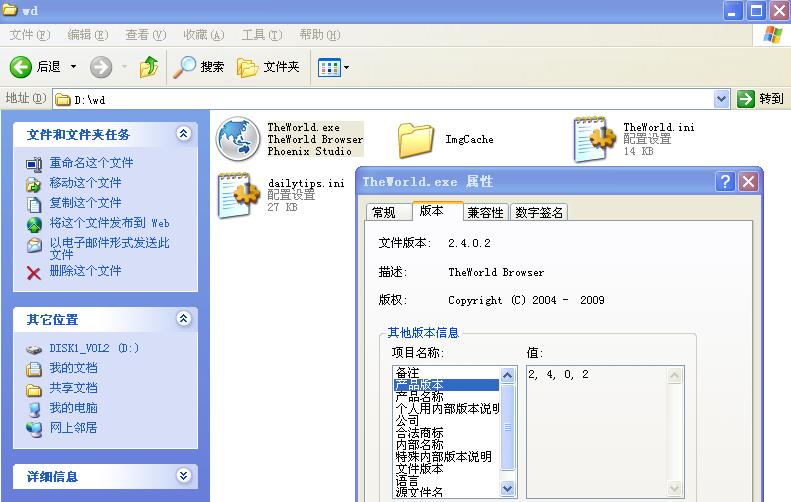Close the TheWorld.exe 属性 dialog
Image resolution: width=791 pixels, height=502 pixels.
point(748,182)
